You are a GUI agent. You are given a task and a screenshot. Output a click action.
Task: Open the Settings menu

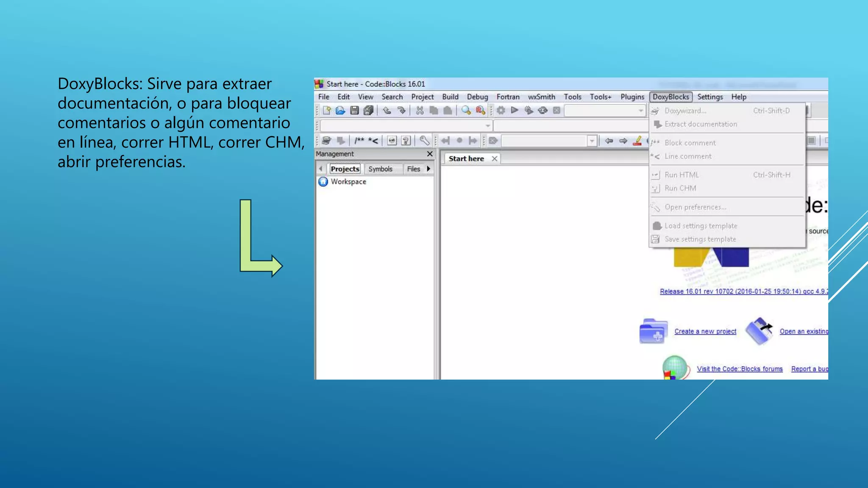[x=710, y=97]
